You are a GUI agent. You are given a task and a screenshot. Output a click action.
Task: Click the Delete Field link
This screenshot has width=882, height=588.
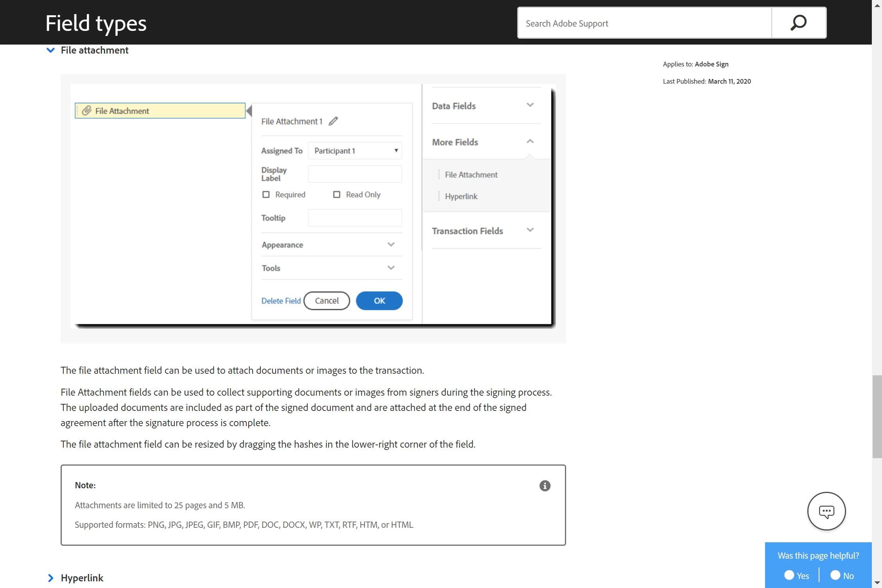point(281,301)
